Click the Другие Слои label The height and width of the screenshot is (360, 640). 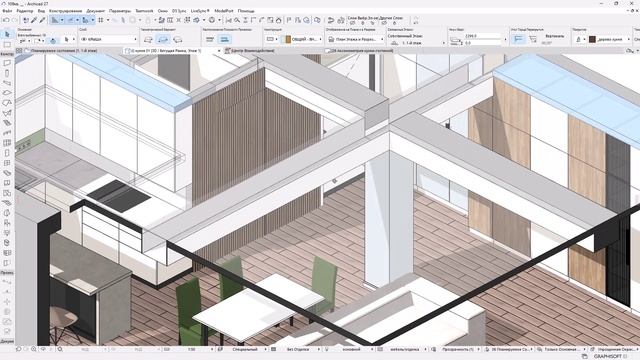click(x=391, y=18)
